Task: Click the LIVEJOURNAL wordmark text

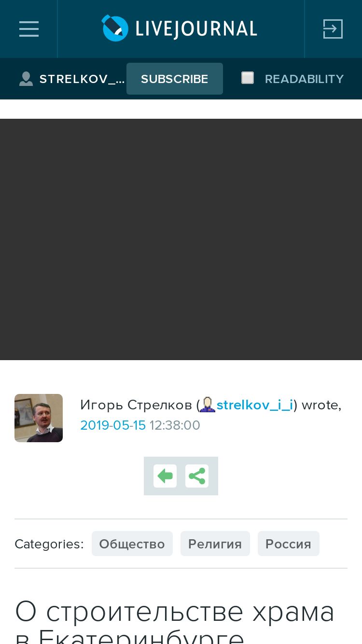Action: [196, 29]
